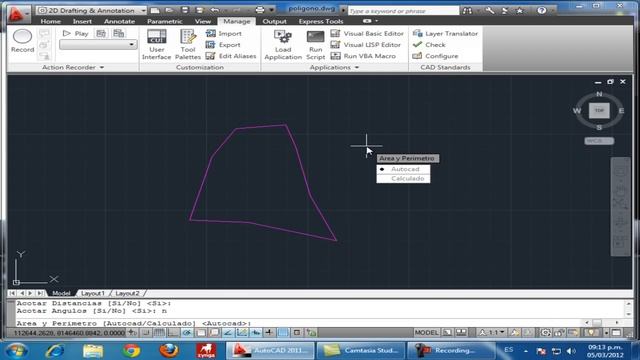Open the Edit Aliases tool

231,56
